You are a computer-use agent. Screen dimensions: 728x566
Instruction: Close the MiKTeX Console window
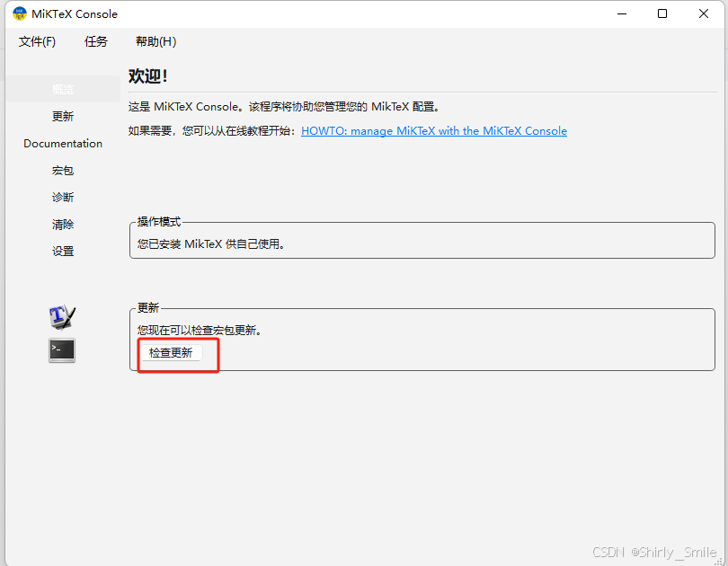[x=704, y=13]
